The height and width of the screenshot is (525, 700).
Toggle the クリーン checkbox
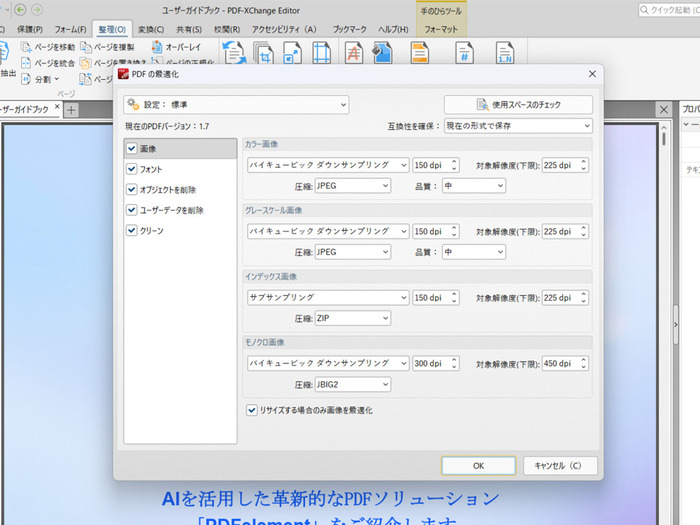click(131, 230)
